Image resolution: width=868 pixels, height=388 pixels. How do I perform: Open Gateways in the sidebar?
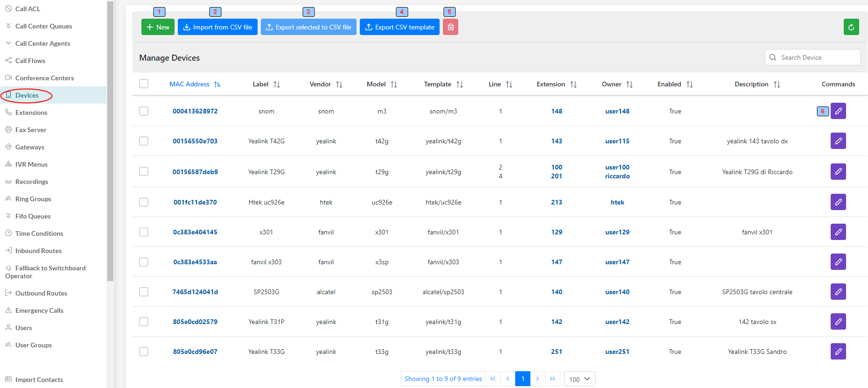pos(53,147)
